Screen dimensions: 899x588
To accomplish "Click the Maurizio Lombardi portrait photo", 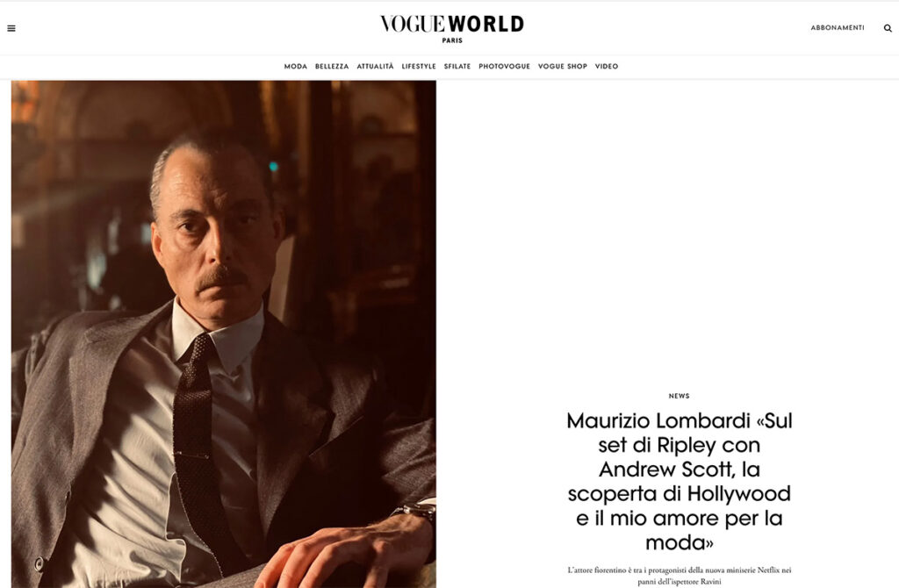I will click(224, 334).
